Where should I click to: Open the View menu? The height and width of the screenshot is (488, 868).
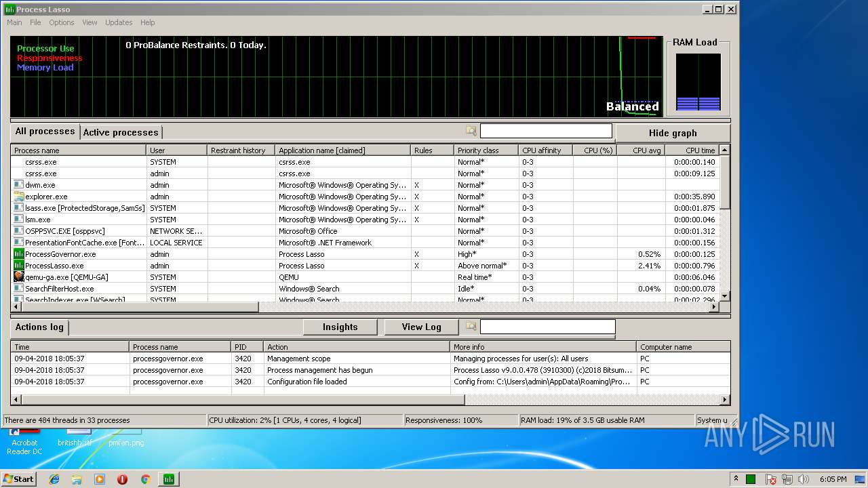click(x=90, y=22)
